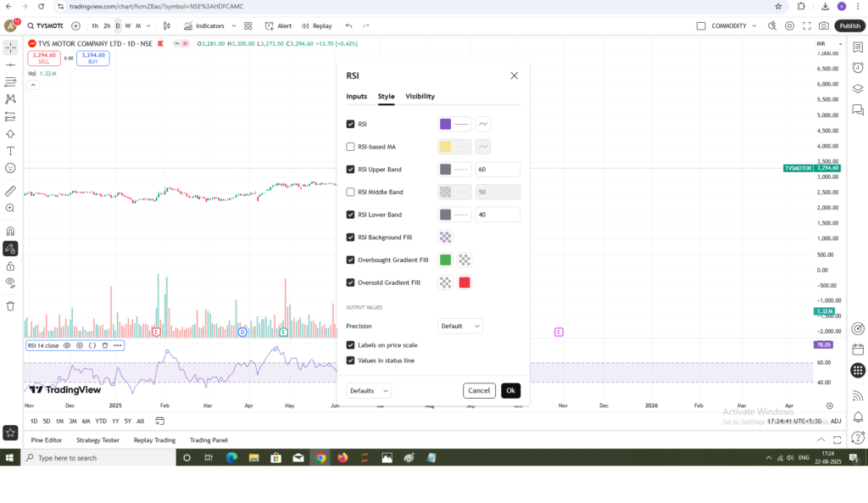Change the RSI plot purple color swatch
This screenshot has width=868, height=503.
(446, 124)
